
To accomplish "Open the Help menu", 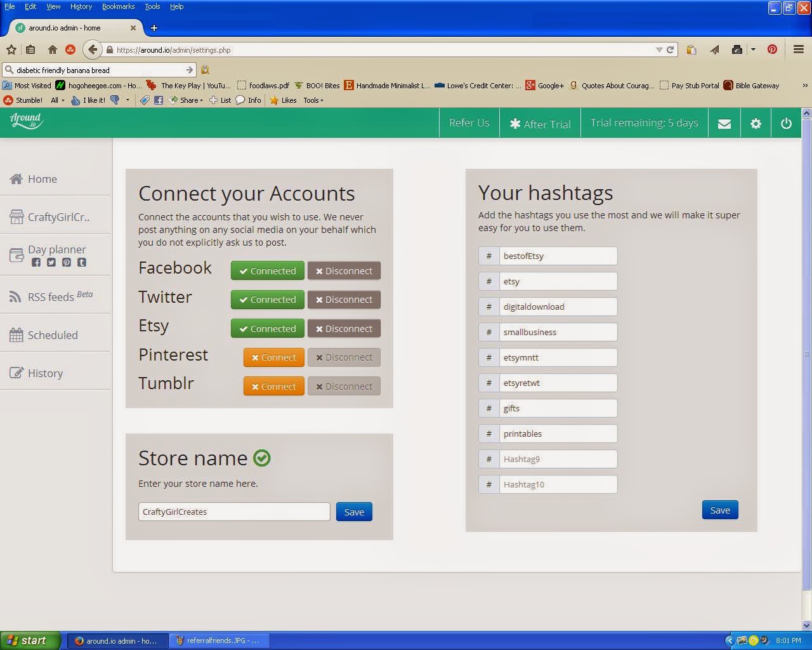I will tap(176, 6).
